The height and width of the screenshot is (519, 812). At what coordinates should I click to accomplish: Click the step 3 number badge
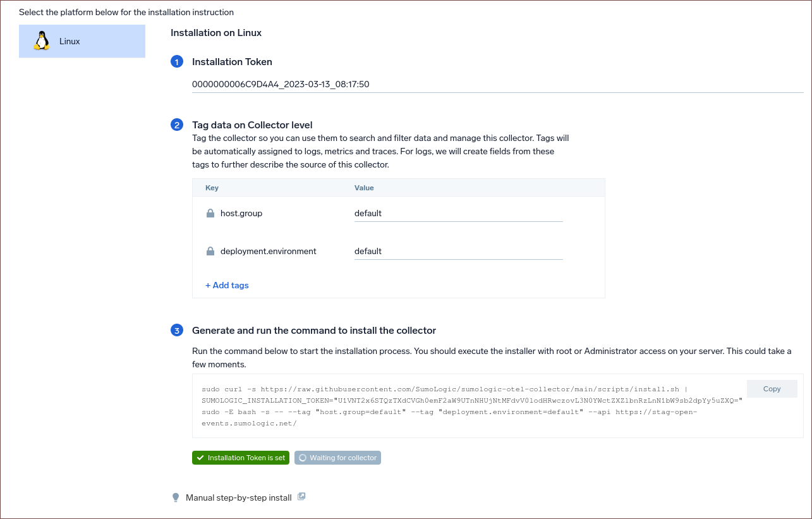point(177,331)
